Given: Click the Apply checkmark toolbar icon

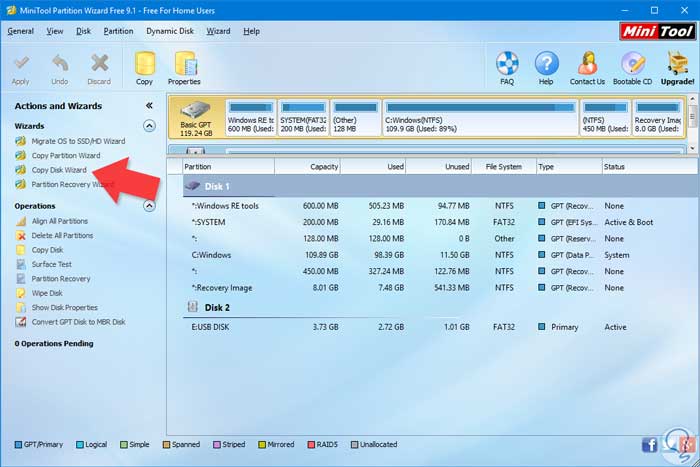Looking at the screenshot, I should pyautogui.click(x=21, y=64).
